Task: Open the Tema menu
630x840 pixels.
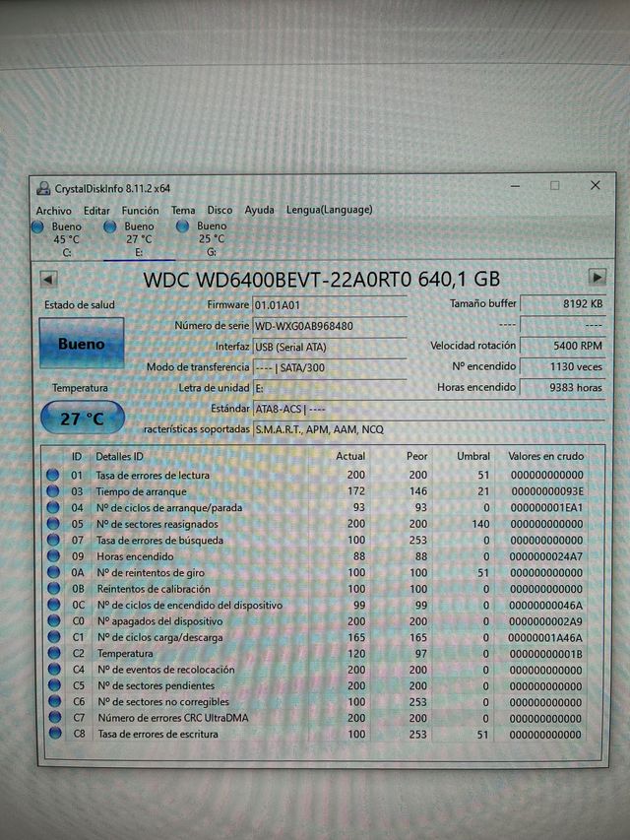Action: (x=183, y=210)
